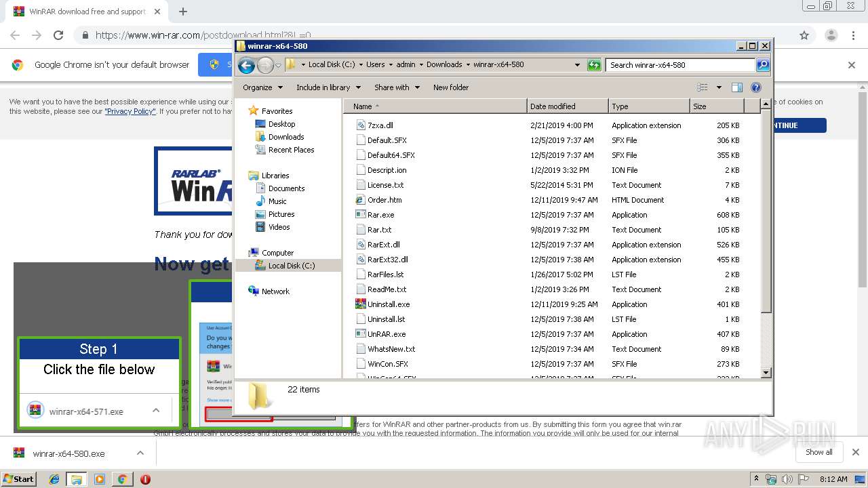Open the address bar history dropdown
The image size is (868, 488).
click(577, 65)
